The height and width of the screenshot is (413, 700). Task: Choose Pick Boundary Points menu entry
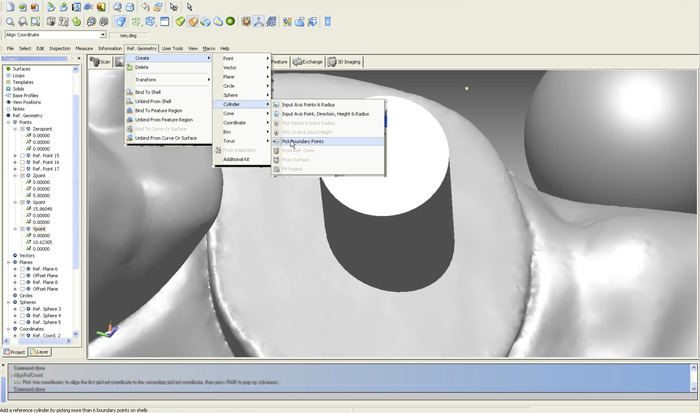[x=303, y=141]
